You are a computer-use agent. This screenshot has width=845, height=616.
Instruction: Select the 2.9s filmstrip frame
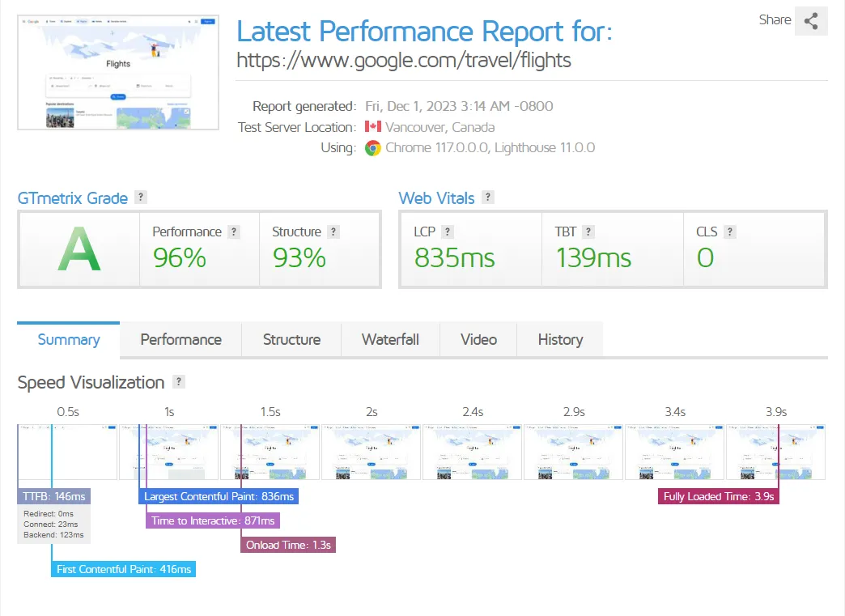point(574,452)
